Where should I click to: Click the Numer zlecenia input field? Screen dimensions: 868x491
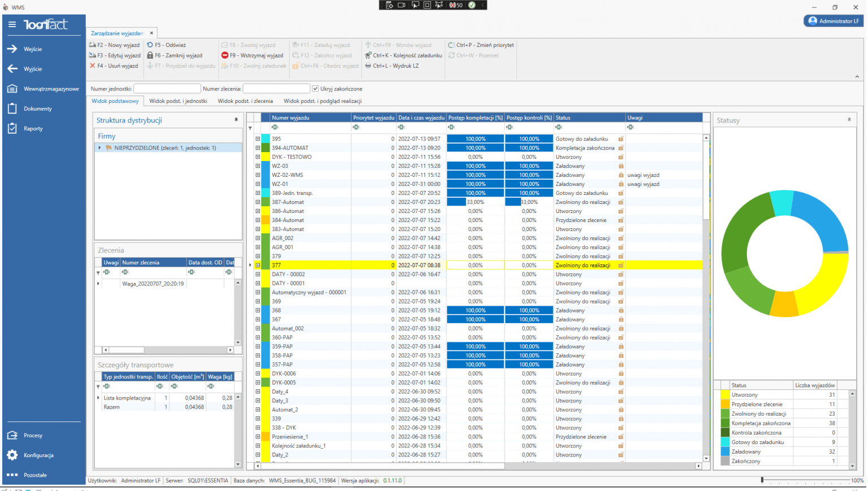point(276,89)
